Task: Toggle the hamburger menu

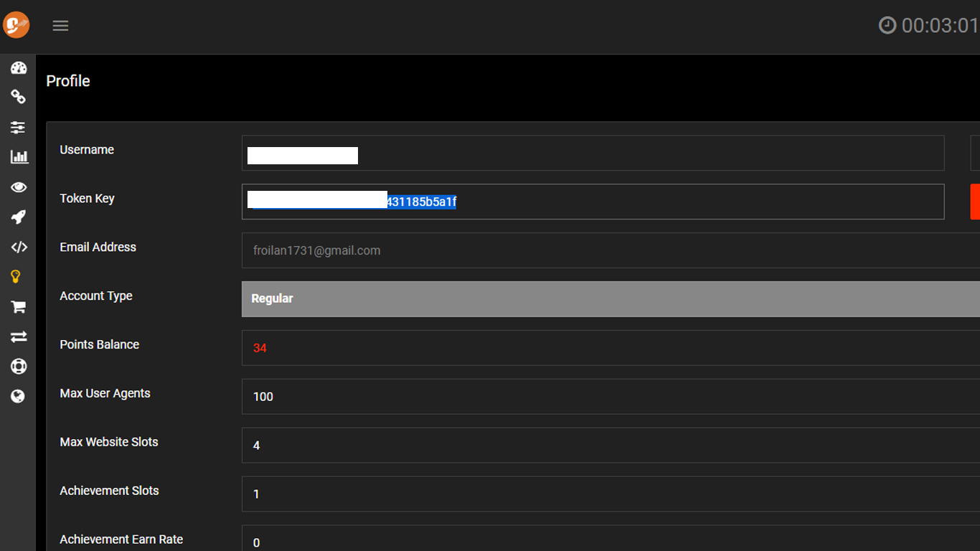Action: (60, 26)
